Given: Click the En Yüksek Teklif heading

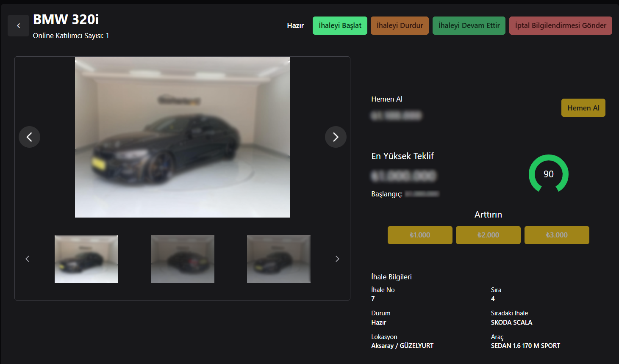Looking at the screenshot, I should click(x=402, y=156).
